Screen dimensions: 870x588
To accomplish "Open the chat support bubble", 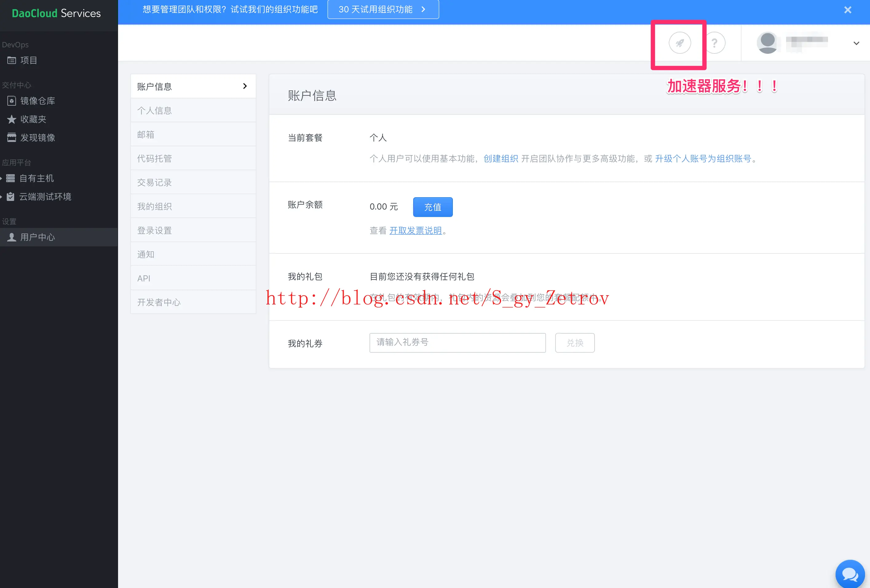I will pos(850,574).
